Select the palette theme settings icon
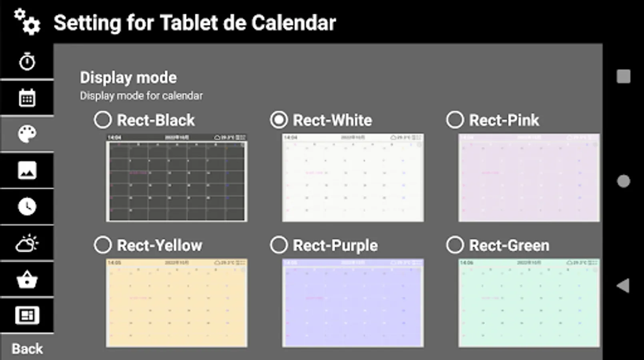 (26, 134)
